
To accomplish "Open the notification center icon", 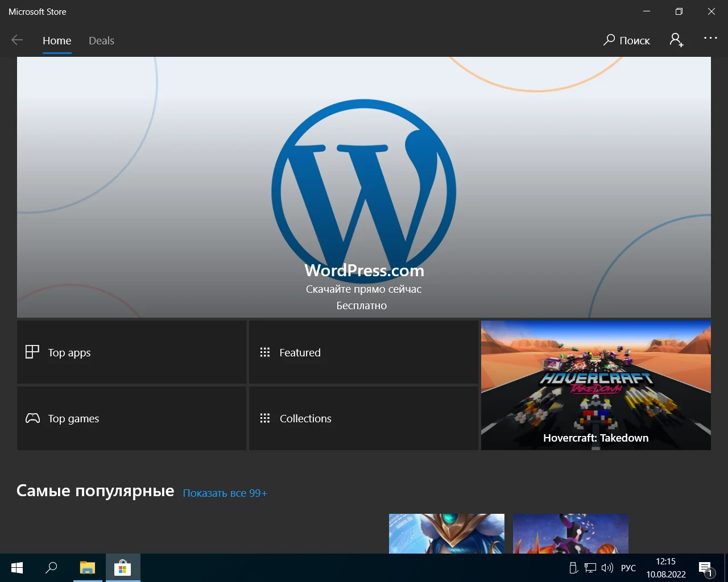I will [x=705, y=568].
